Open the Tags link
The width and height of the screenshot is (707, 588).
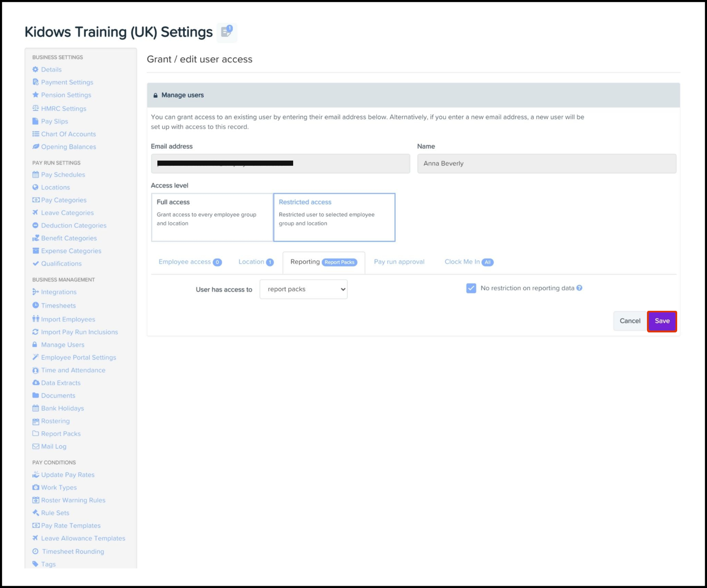pos(48,564)
